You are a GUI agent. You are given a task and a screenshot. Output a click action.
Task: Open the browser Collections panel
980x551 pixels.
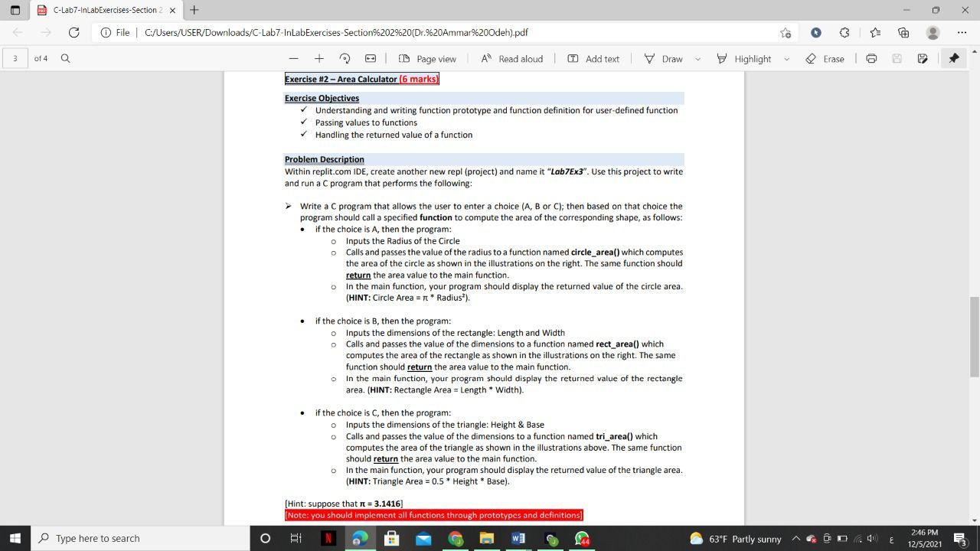tap(904, 32)
